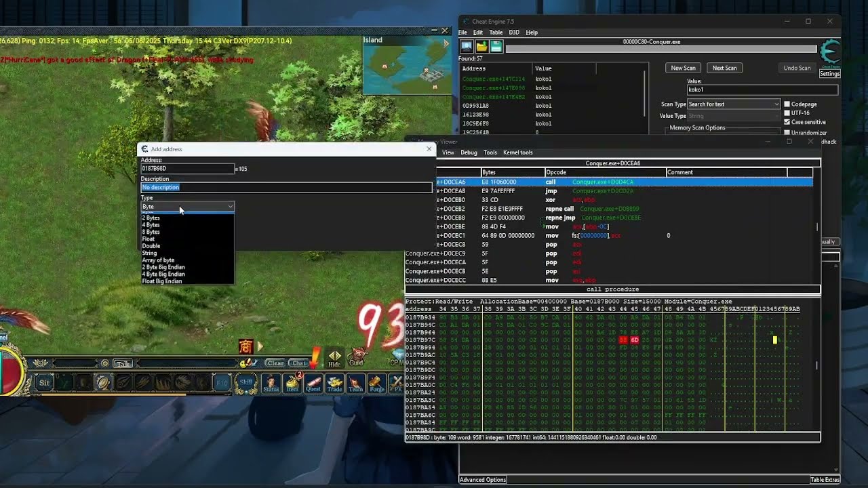Select String in Type list
This screenshot has width=868, height=488.
[x=187, y=253]
